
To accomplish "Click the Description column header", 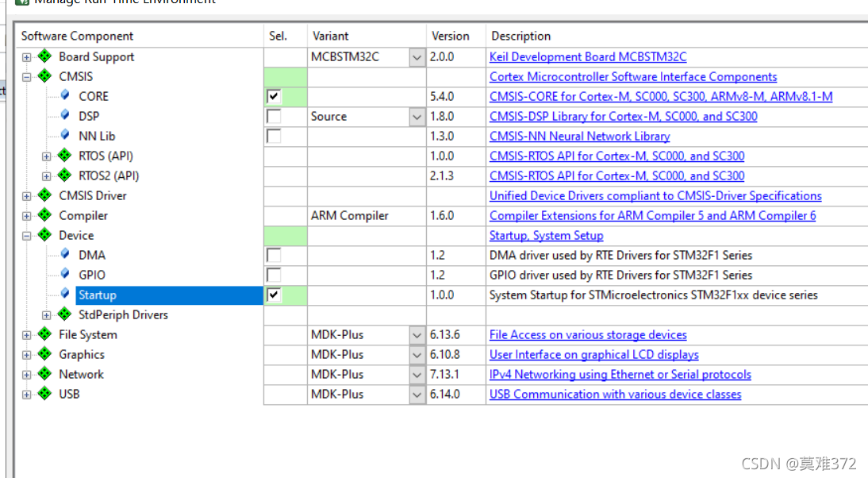I will click(677, 36).
